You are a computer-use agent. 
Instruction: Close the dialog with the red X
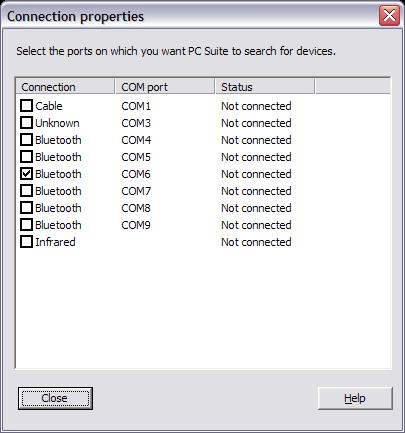[389, 16]
